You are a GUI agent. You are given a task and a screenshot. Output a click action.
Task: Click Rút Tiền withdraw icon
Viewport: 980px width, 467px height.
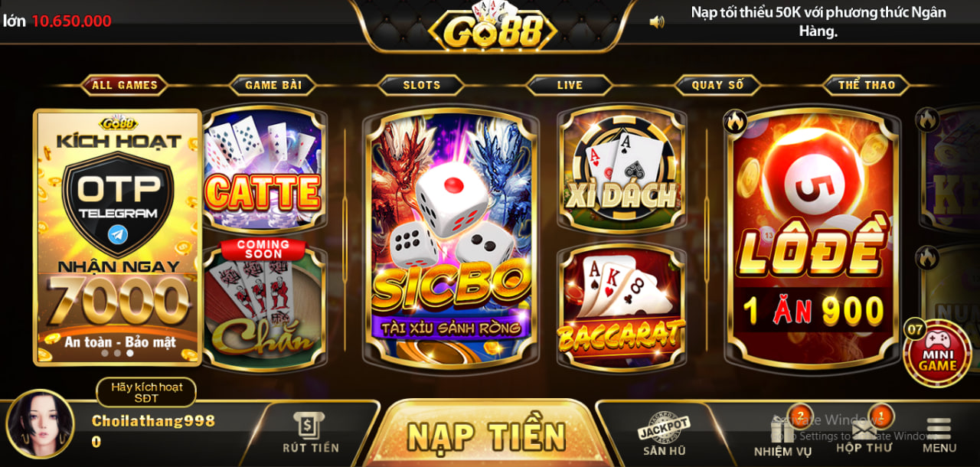tap(310, 433)
